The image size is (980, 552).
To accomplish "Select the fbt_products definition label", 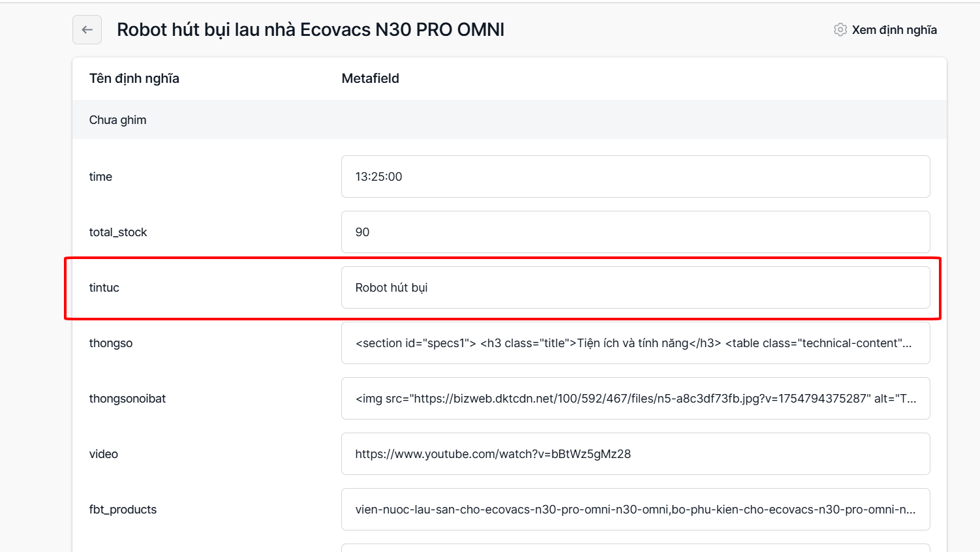I will coord(123,510).
